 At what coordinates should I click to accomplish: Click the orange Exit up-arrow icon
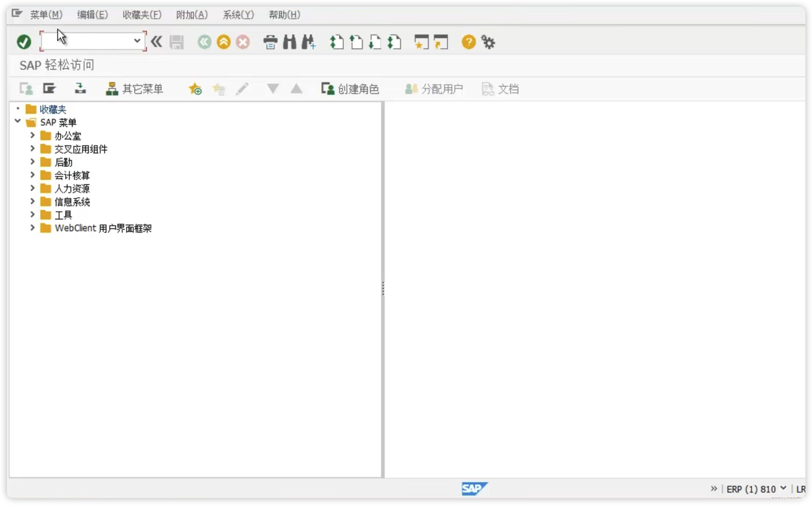coord(224,42)
